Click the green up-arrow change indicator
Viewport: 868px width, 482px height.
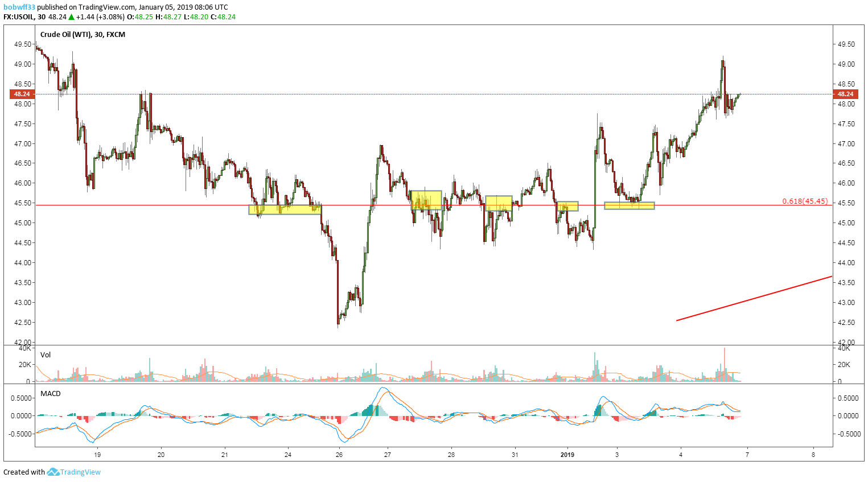tap(71, 17)
